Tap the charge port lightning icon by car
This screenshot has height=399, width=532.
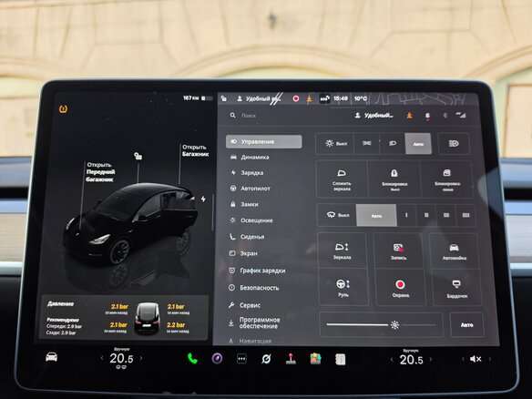[203, 199]
